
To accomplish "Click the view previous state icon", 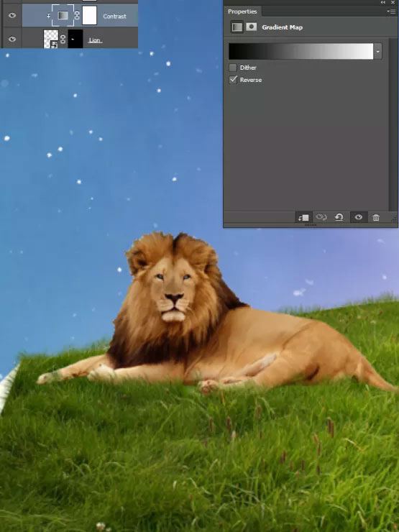I will [321, 217].
